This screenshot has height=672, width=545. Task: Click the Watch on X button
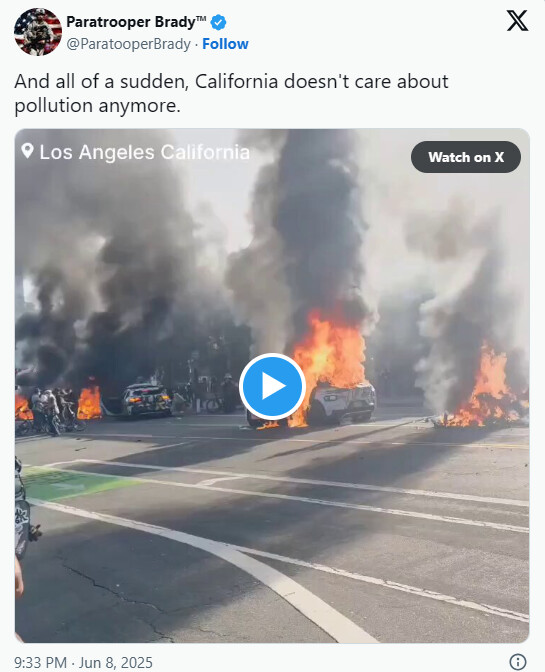(466, 157)
